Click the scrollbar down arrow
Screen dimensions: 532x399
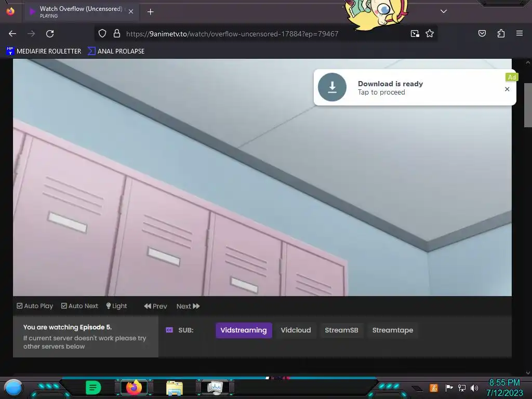click(528, 373)
